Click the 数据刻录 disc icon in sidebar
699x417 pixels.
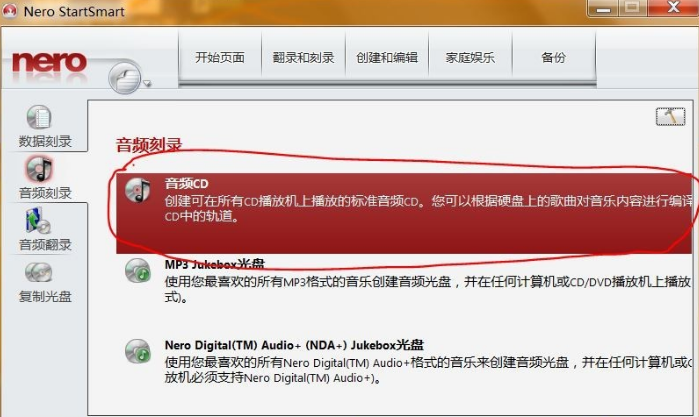point(39,117)
